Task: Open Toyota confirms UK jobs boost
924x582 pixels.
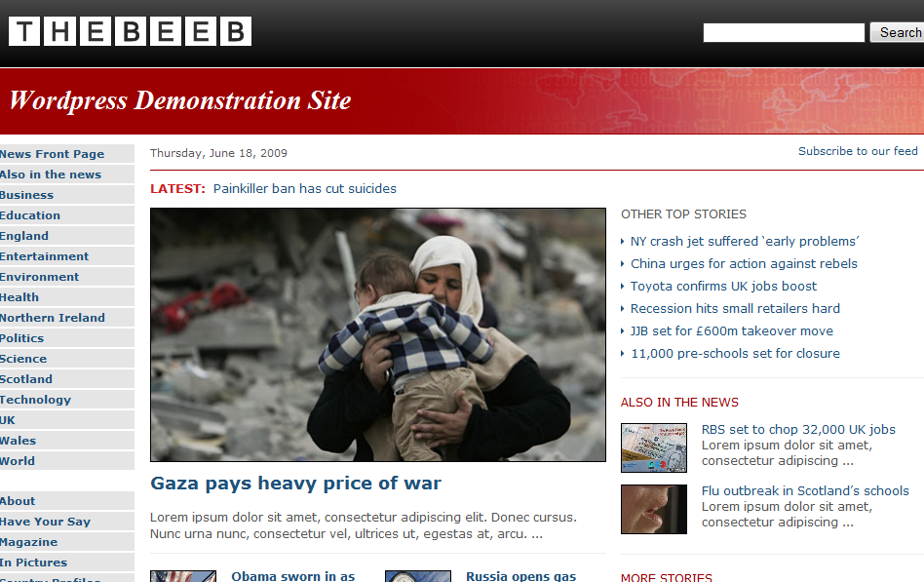Action: pos(723,286)
